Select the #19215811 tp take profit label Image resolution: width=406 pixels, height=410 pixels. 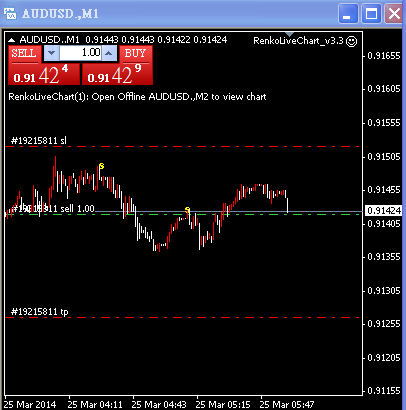point(40,312)
